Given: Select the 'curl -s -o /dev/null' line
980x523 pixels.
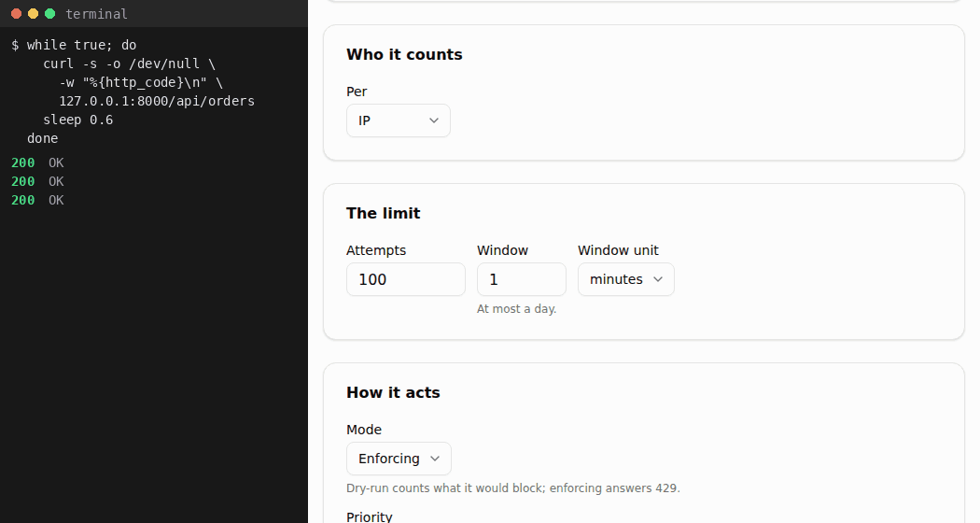Looking at the screenshot, I should 129,64.
